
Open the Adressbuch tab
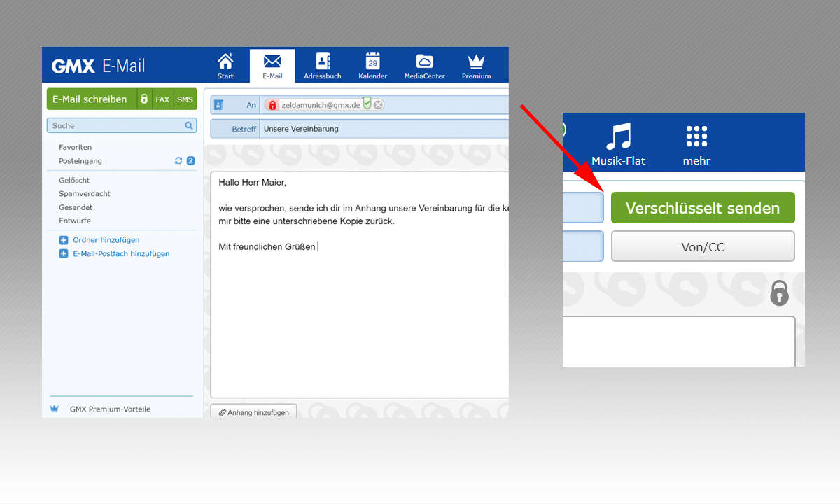(x=323, y=66)
